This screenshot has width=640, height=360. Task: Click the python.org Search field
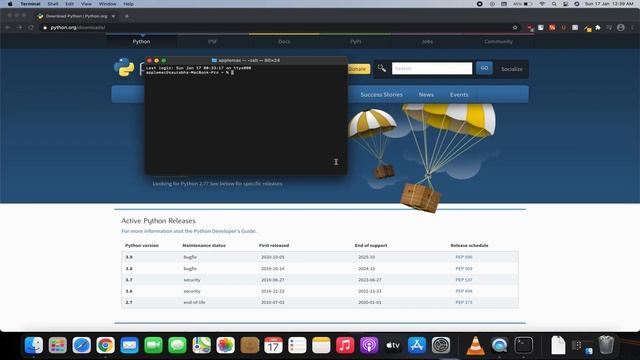tap(432, 68)
